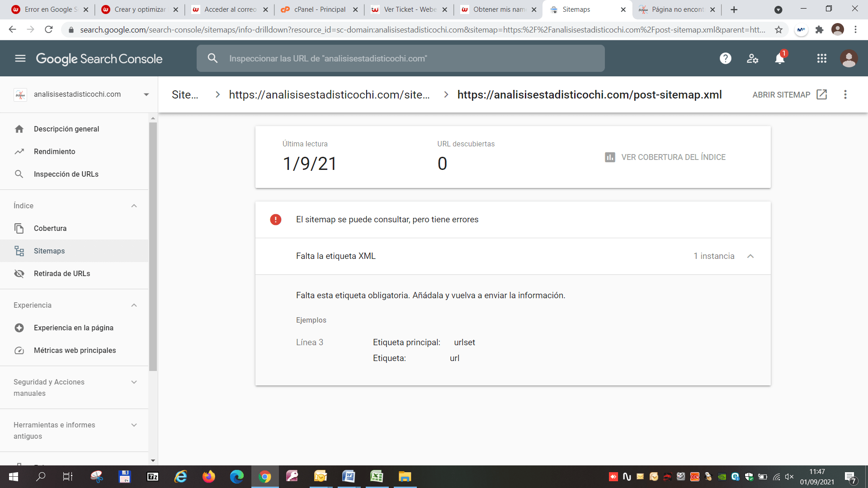Click the 'Línea 3' example row
868x488 pixels.
pos(310,343)
